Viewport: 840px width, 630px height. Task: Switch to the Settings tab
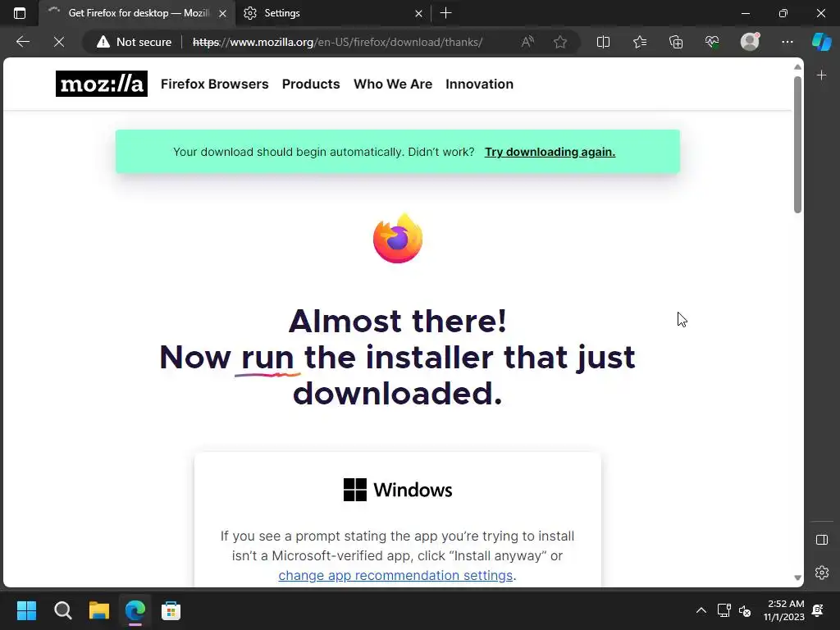tap(331, 13)
